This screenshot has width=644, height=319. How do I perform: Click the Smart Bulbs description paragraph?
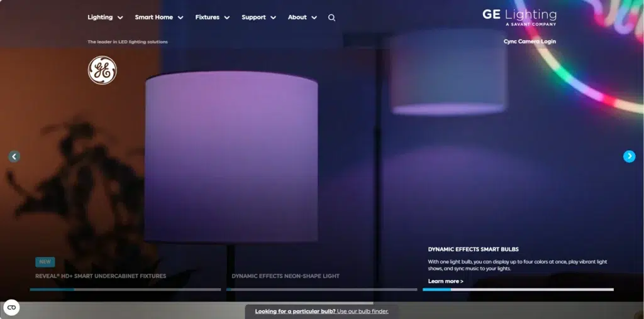tap(518, 265)
